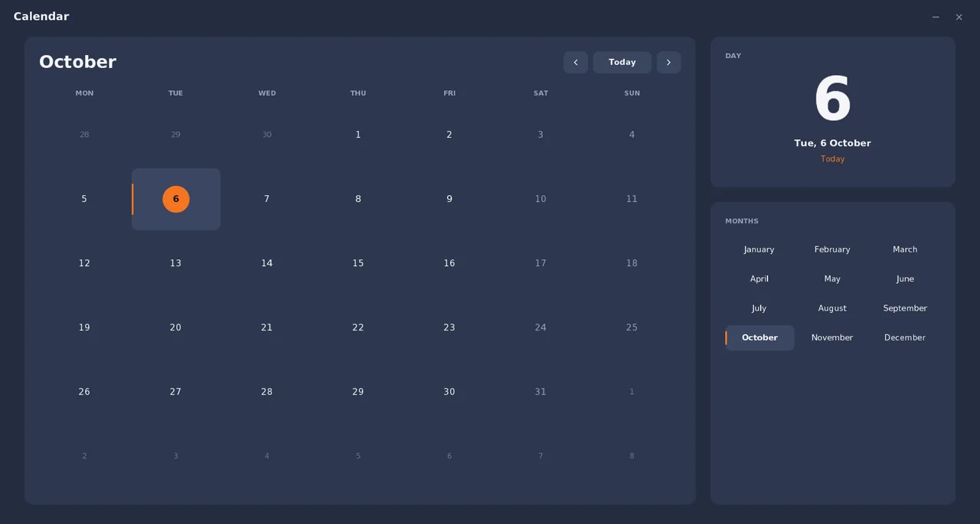The height and width of the screenshot is (524, 980).
Task: Choose day 23 in the calendar
Action: tap(449, 327)
